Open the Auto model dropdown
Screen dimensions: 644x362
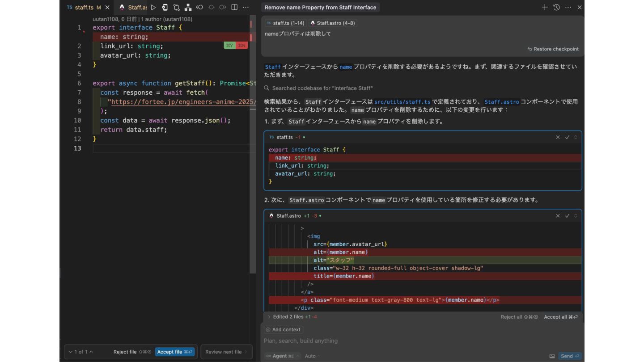[x=311, y=356]
